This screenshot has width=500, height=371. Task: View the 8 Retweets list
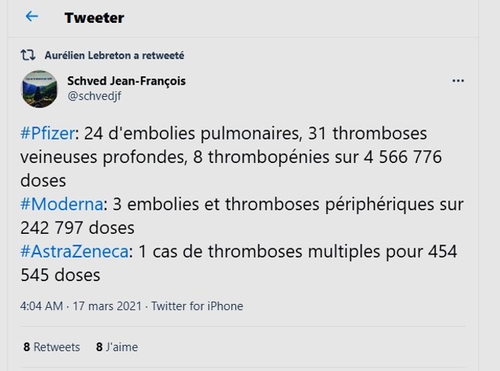tap(52, 347)
